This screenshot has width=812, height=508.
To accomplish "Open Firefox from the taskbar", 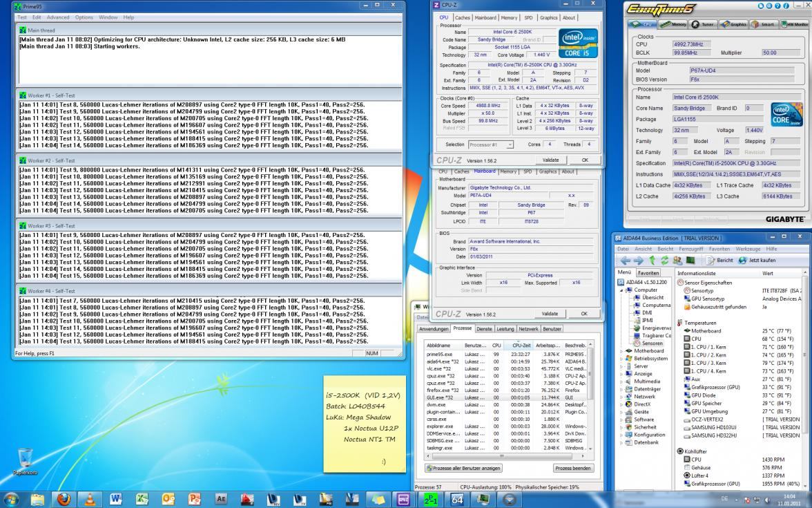I will 64,499.
